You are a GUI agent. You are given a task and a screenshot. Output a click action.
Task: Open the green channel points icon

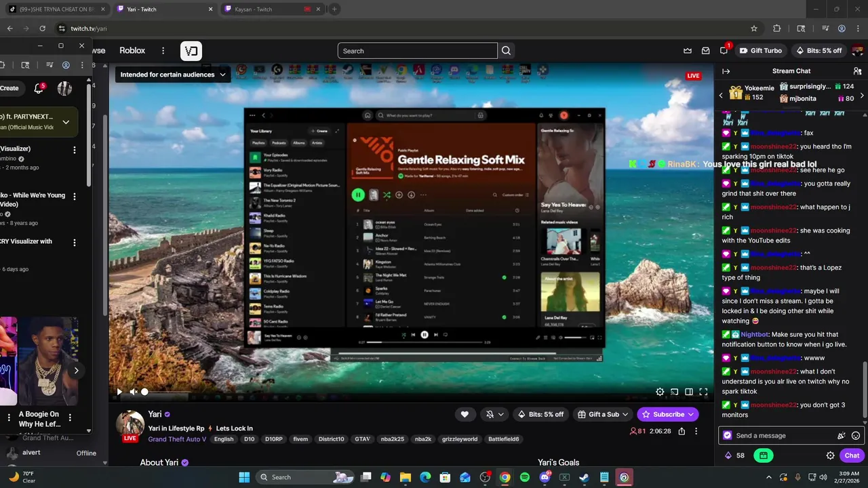[764, 455]
